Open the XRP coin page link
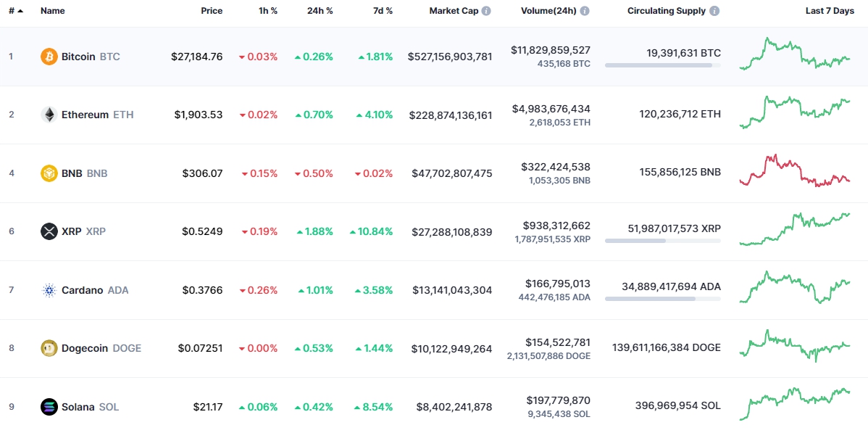This screenshot has width=868, height=433. 73,231
